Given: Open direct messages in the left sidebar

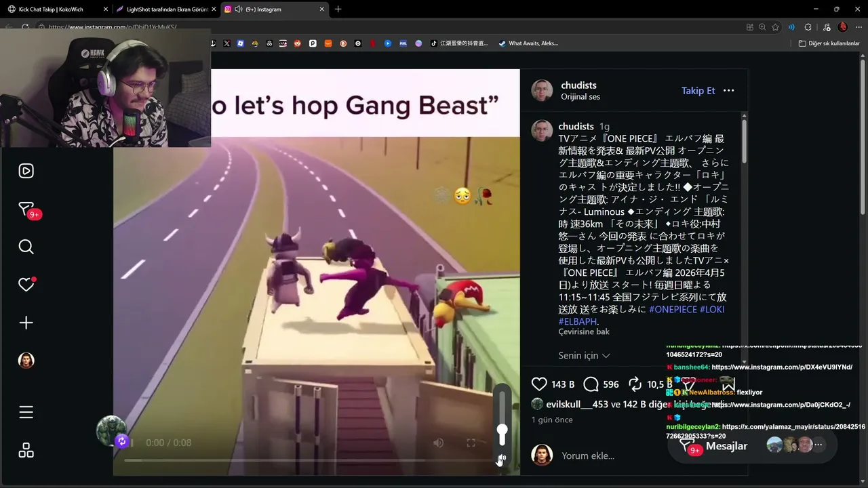Looking at the screenshot, I should pos(26,209).
